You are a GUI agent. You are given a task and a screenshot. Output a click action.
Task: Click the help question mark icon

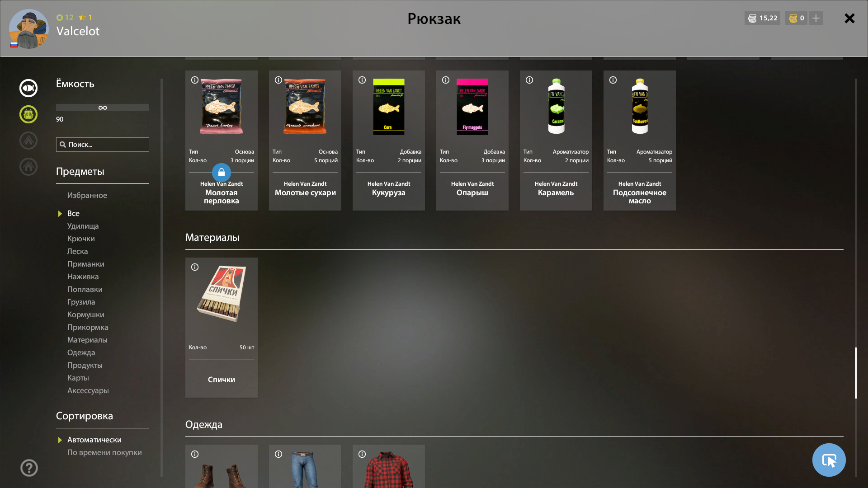(29, 468)
